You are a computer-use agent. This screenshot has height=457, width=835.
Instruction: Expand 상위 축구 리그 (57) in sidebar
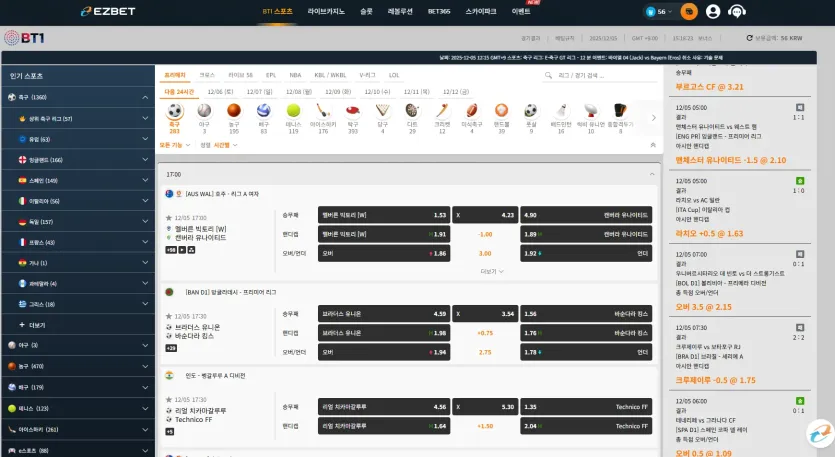(145, 118)
